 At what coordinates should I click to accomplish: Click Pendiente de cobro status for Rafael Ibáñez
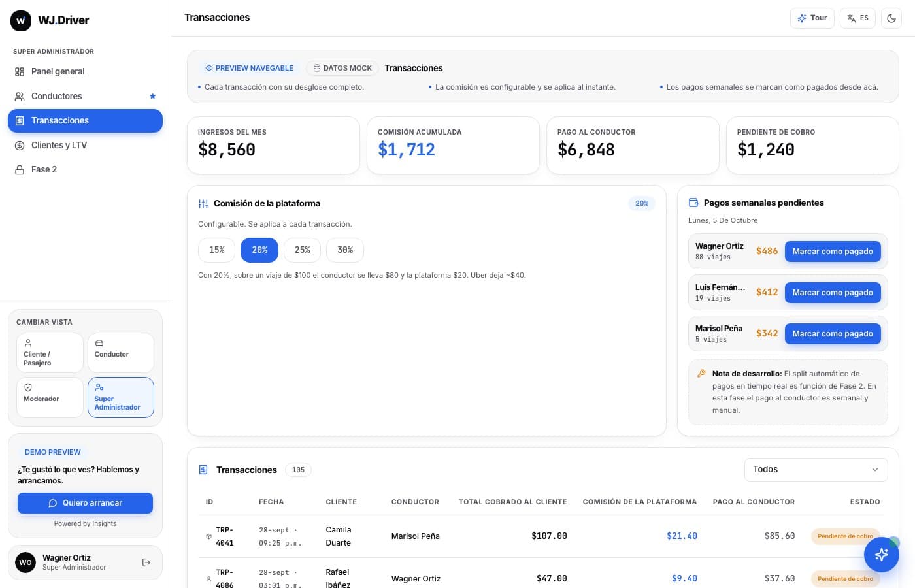[x=845, y=579]
